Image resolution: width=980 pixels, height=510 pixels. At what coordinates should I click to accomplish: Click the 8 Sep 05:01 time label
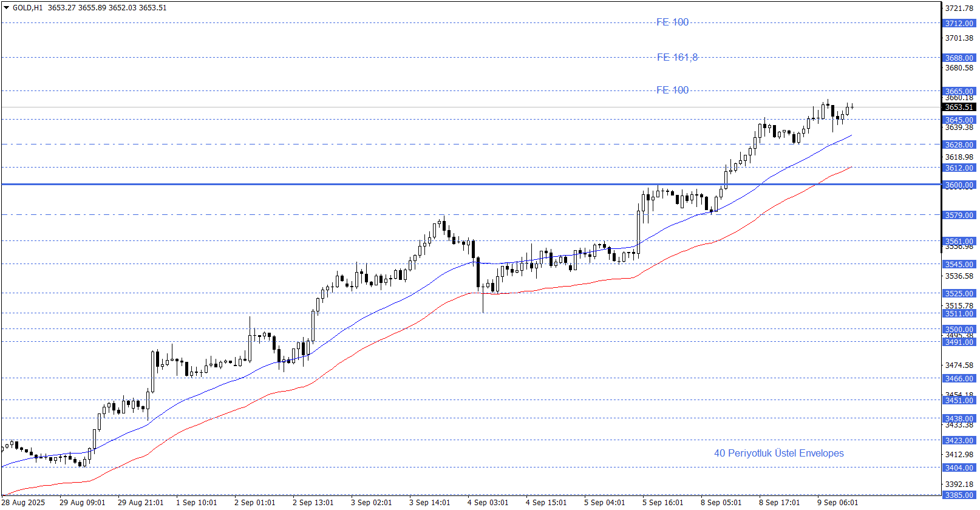pos(721,502)
